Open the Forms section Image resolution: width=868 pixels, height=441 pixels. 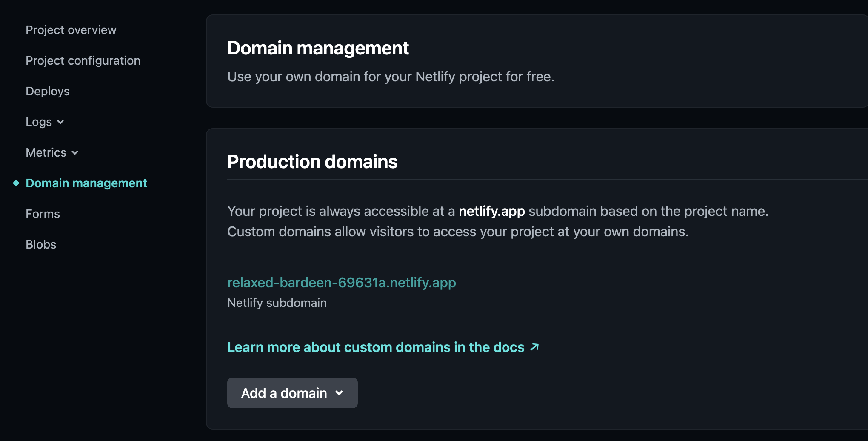pyautogui.click(x=43, y=214)
